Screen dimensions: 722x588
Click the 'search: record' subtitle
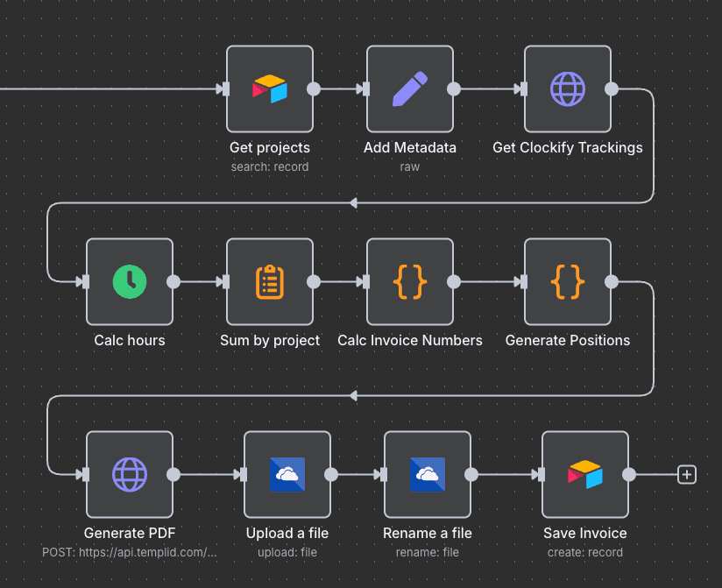click(x=270, y=166)
